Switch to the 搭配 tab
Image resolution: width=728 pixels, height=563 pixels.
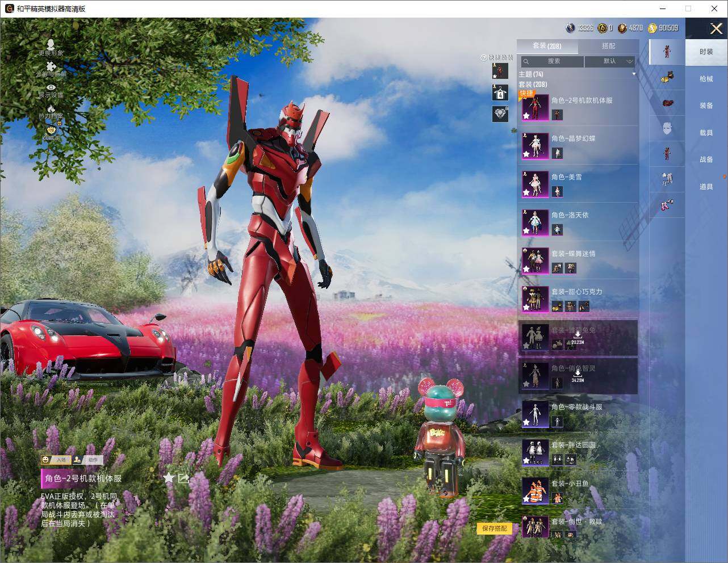608,46
